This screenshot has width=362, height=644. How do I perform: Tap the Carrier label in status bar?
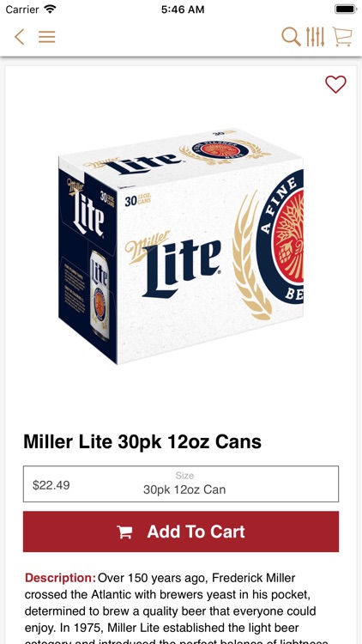[x=22, y=9]
